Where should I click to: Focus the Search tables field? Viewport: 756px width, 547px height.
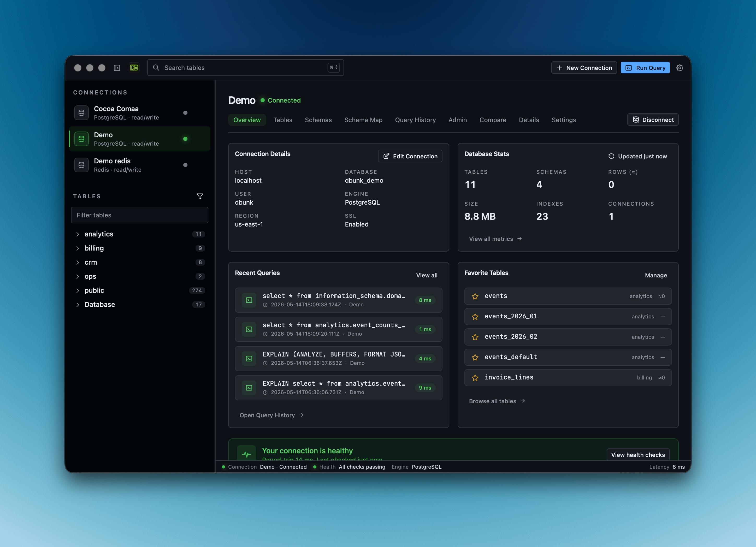(x=245, y=68)
